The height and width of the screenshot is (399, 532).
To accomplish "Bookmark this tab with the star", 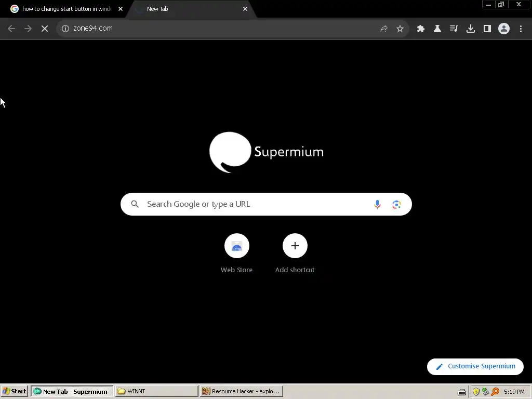I will click(x=400, y=29).
